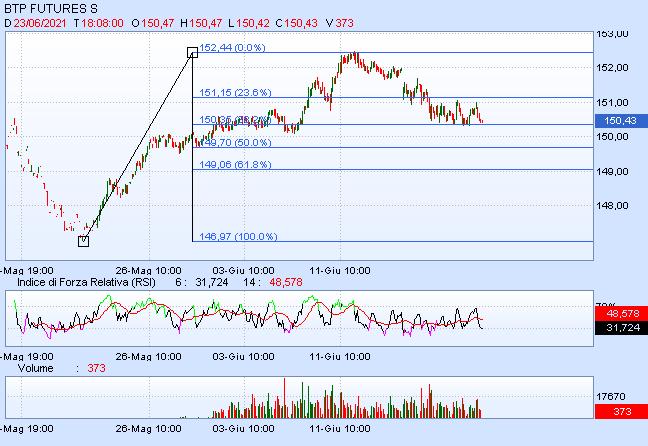Select the upper Fibonacci anchor square handle

coord(193,52)
